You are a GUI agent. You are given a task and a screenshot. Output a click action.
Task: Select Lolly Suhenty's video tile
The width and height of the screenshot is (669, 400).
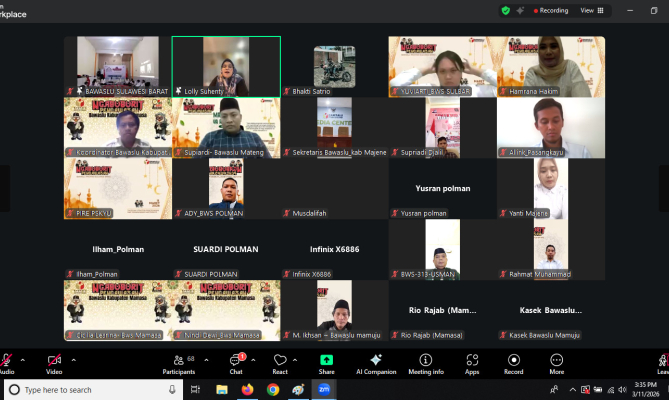point(226,66)
